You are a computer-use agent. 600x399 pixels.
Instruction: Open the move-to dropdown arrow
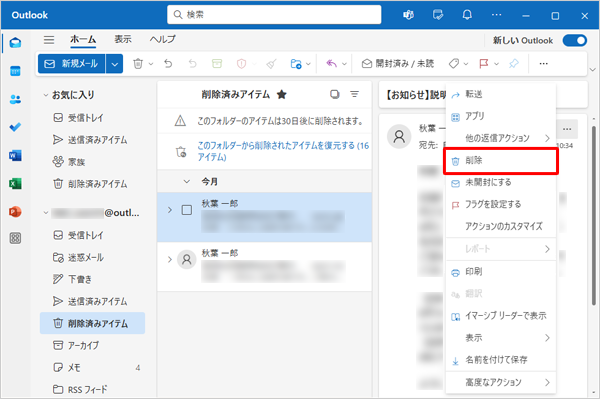pos(308,64)
